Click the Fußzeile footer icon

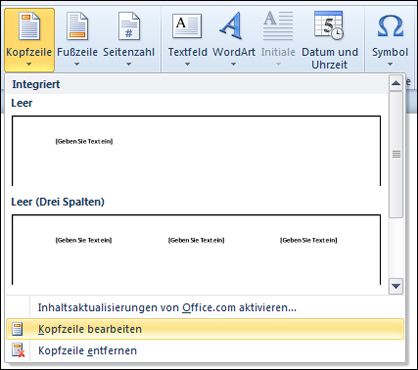point(77,26)
